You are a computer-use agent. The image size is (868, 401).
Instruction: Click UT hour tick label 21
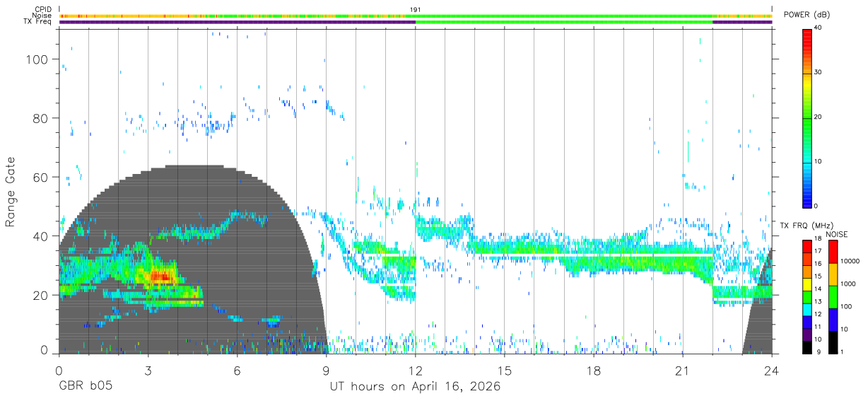click(683, 370)
